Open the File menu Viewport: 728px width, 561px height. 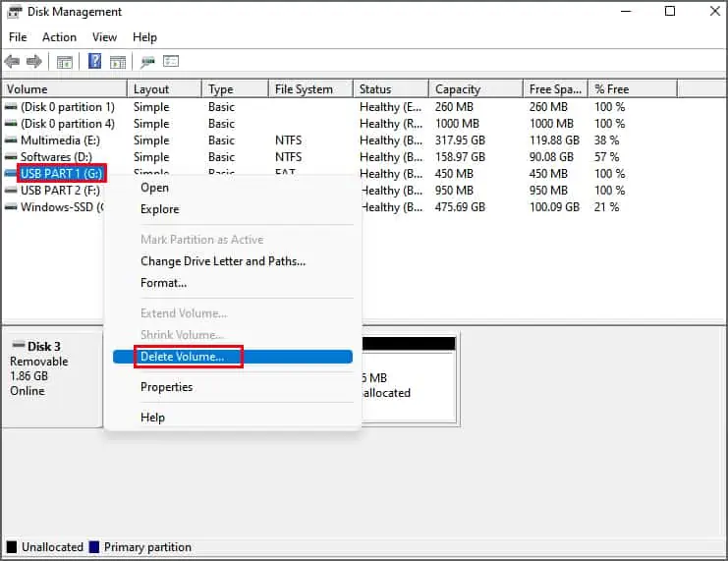18,37
